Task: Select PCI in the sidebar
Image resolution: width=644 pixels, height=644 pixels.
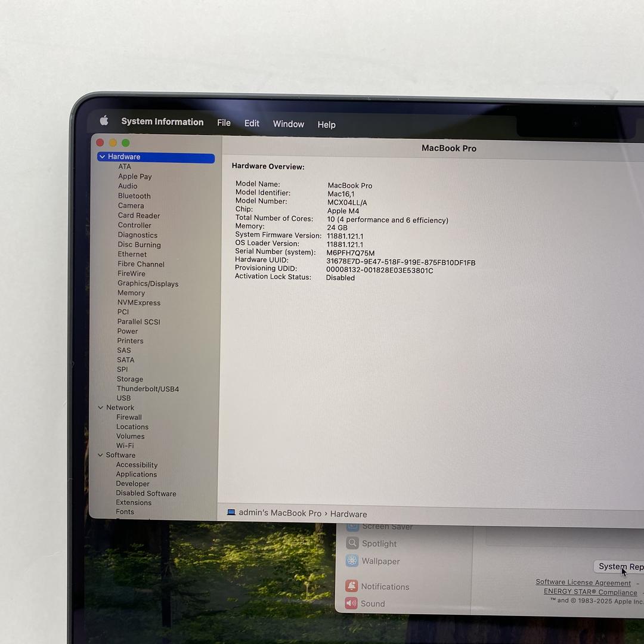Action: pos(123,312)
